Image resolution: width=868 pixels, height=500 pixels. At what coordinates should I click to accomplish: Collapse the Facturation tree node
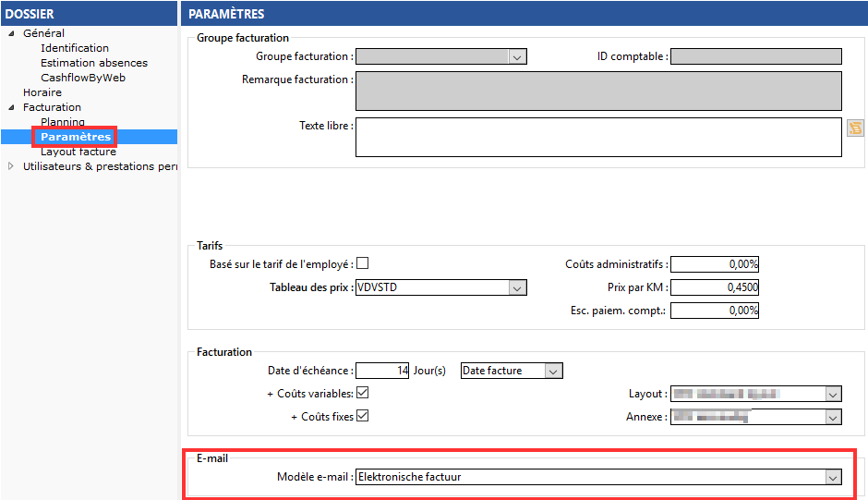[x=11, y=107]
